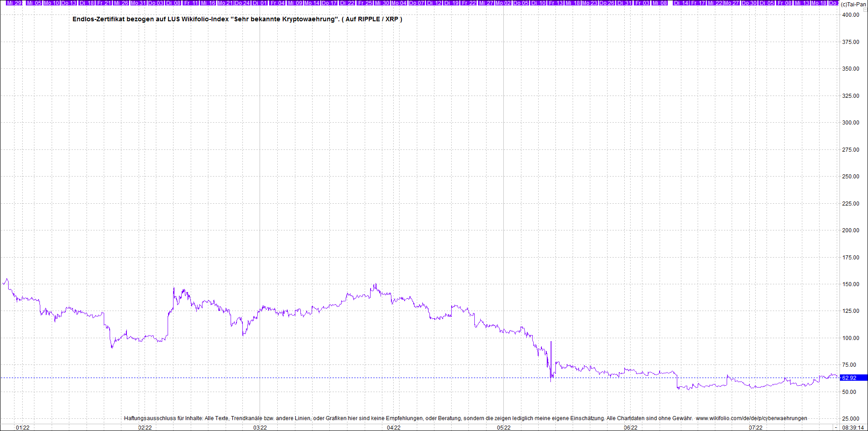Screen dimensions: 868x431
Task: Select the 25.000 price axis label
Action: pos(850,419)
